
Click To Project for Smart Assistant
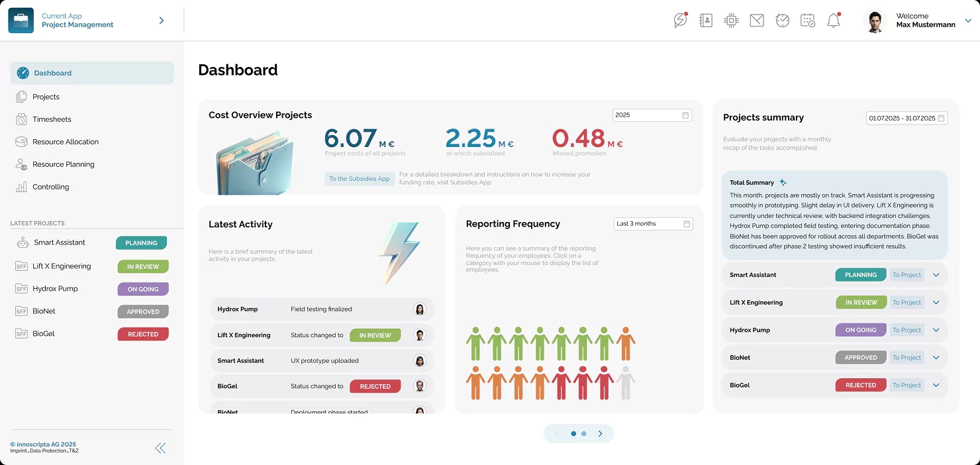pyautogui.click(x=906, y=275)
